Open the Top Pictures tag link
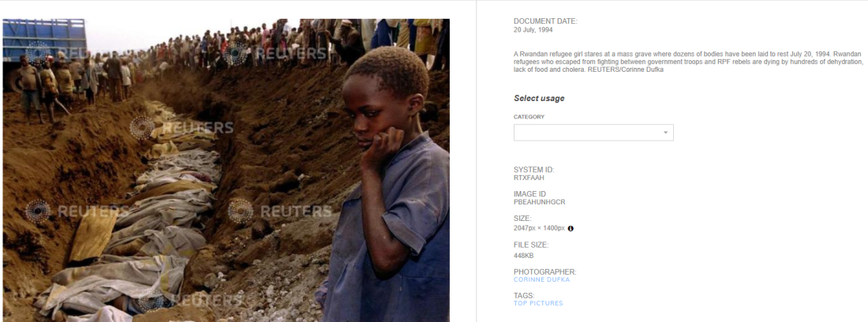The height and width of the screenshot is (322, 868). coord(538,303)
